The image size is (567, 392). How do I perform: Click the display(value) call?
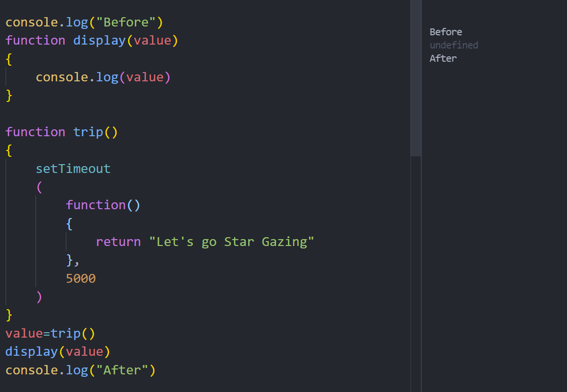click(x=57, y=351)
